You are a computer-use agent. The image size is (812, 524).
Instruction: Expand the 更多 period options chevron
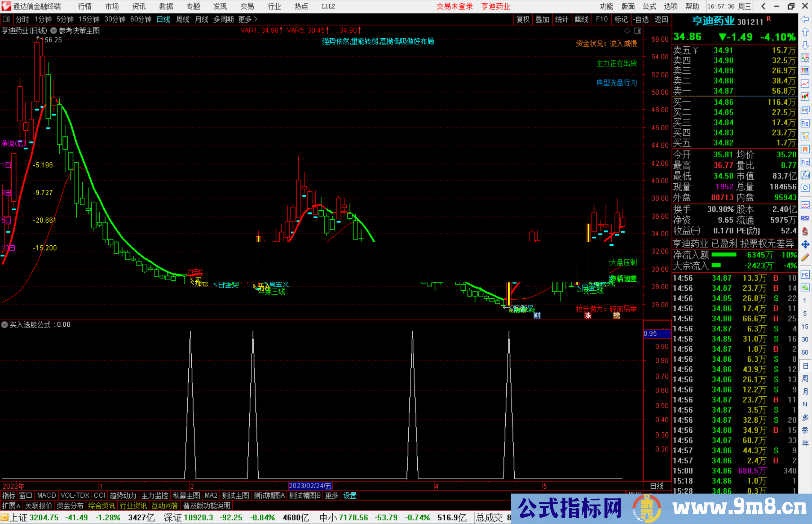pos(256,19)
